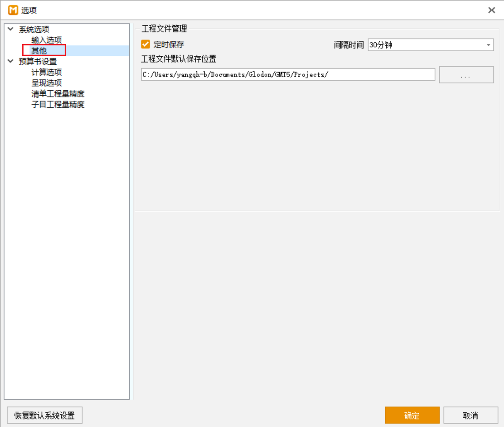
Task: Click the default project save path field
Action: (288, 75)
